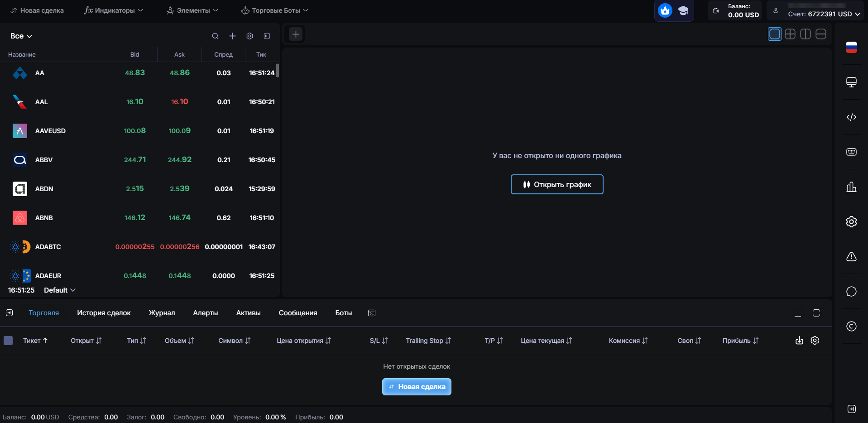Select the AAVEUSD symbol row
The image size is (868, 423).
pos(140,131)
